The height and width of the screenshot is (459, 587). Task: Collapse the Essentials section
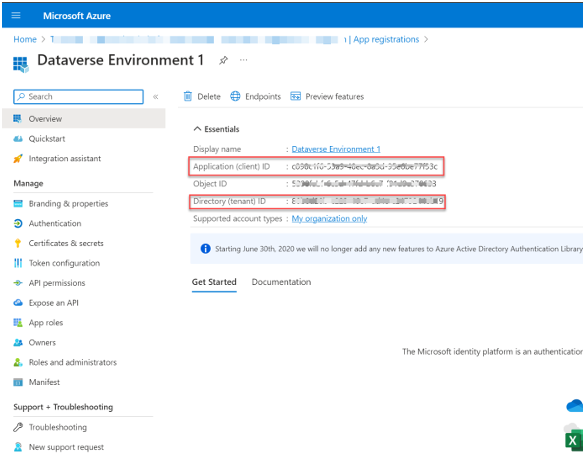point(197,129)
